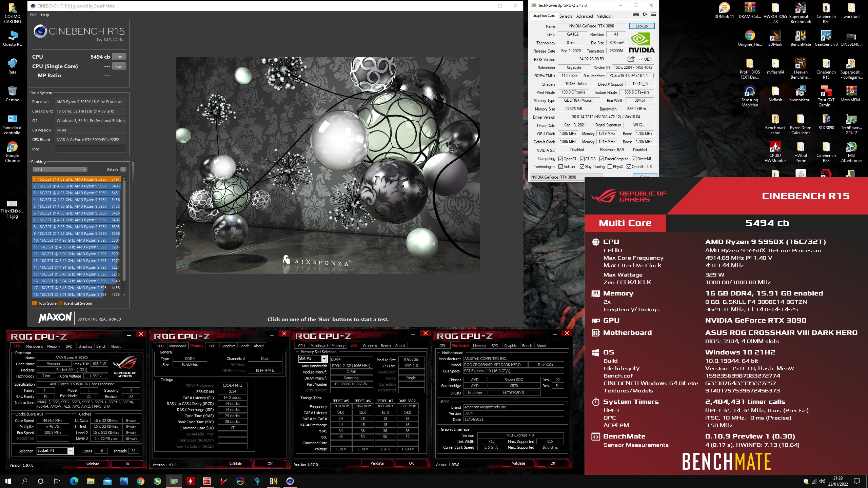This screenshot has width=868, height=488.
Task: Open Pannello di controllo desktop icon
Action: (x=13, y=125)
